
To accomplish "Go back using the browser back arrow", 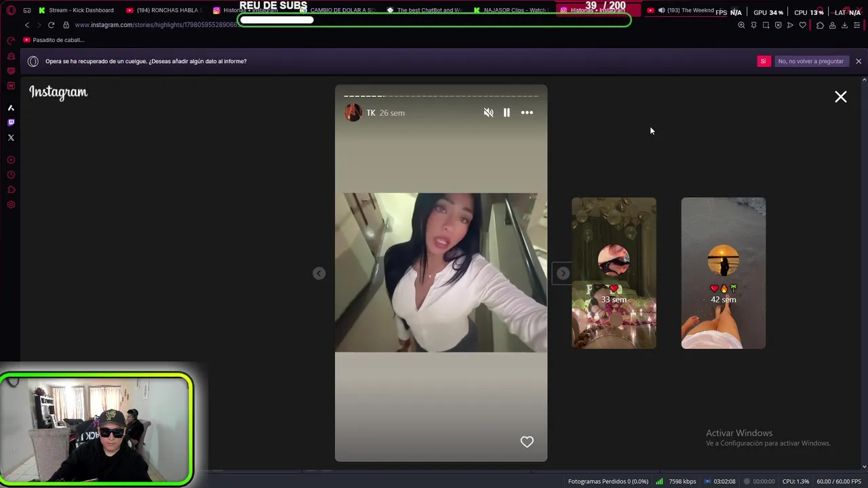I will (x=27, y=25).
